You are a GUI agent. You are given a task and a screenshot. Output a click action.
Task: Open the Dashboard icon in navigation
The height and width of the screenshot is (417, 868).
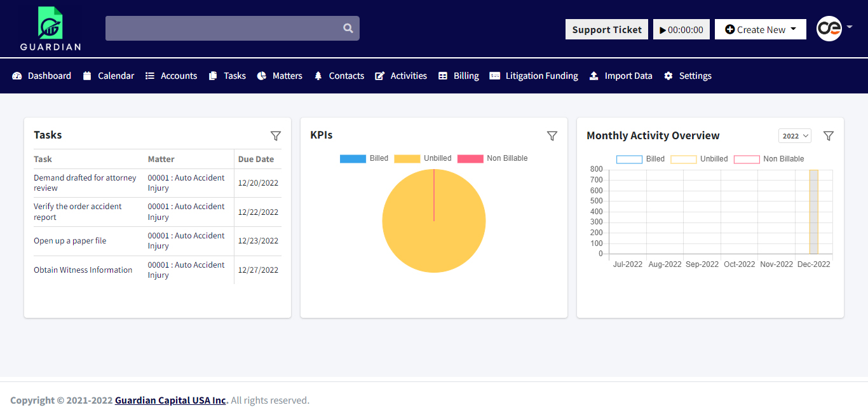coord(18,76)
